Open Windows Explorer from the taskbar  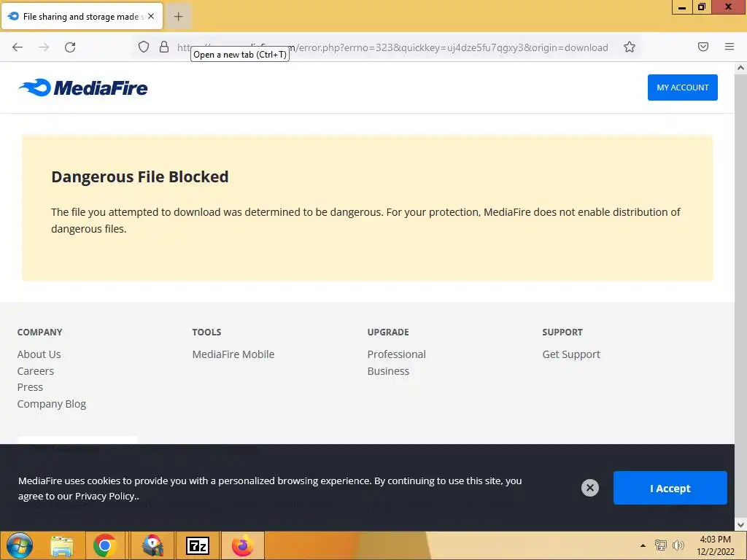click(62, 545)
